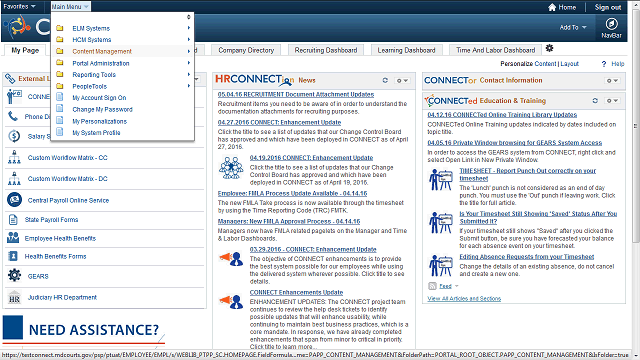Open 05.04.16 RECRUITMENT Document Attachment Updates link
The image size is (640, 360).
click(296, 94)
